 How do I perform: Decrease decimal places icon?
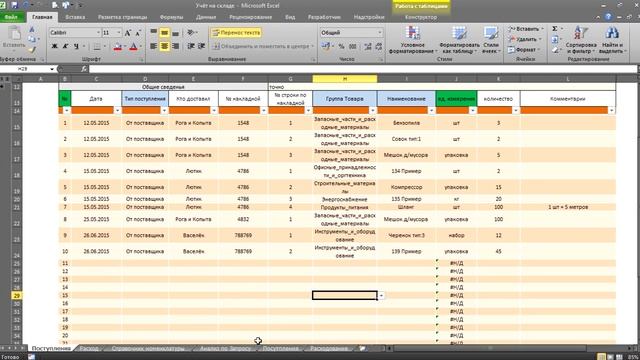click(x=378, y=47)
